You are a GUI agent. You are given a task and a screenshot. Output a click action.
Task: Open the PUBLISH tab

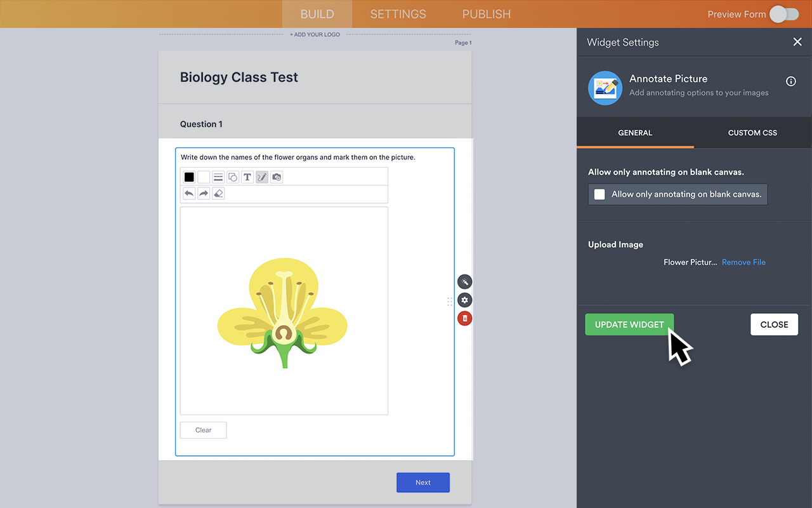pyautogui.click(x=486, y=14)
